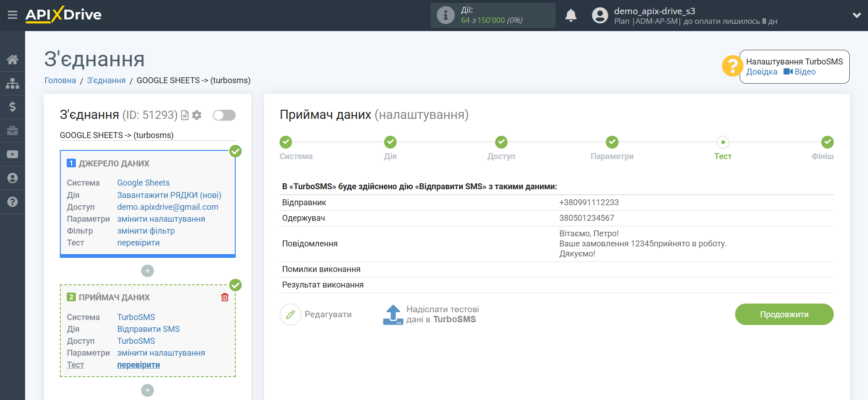Viewport: 868px width, 400px height.
Task: Open the connections sitemap sidebar icon
Action: (x=12, y=83)
